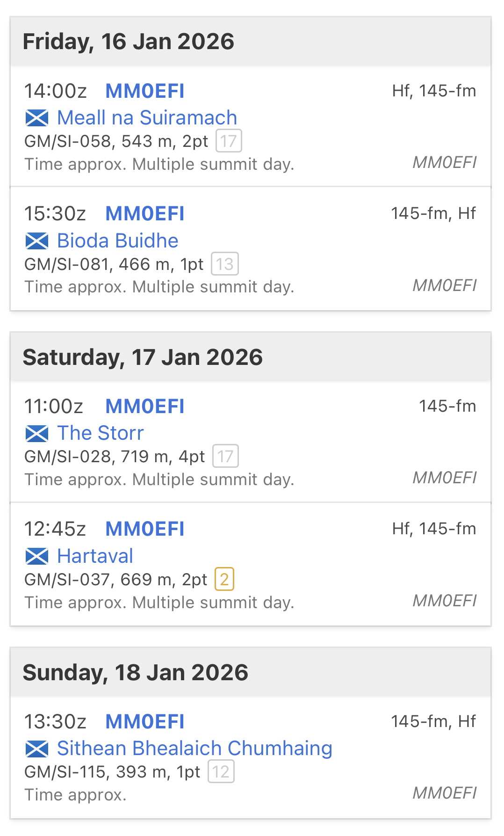Open Bioda Buidhe summit page
Image resolution: width=504 pixels, height=836 pixels.
tap(117, 241)
